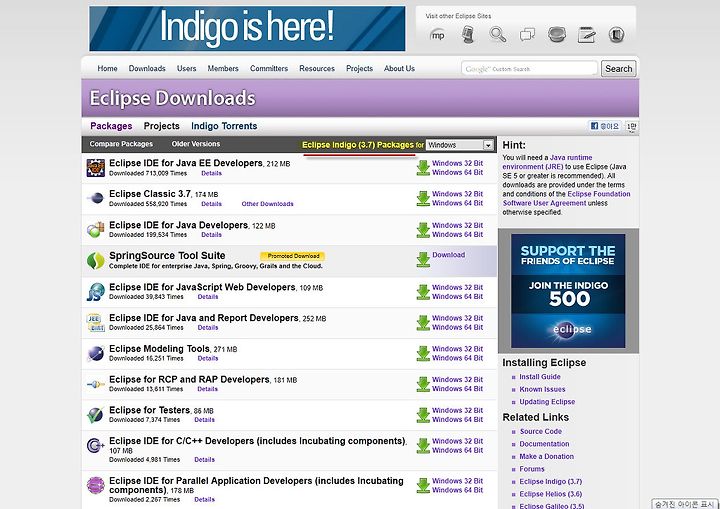720x509 pixels.
Task: Click Windows 64 Bit for Eclipse Classic 3.7
Action: [x=457, y=203]
